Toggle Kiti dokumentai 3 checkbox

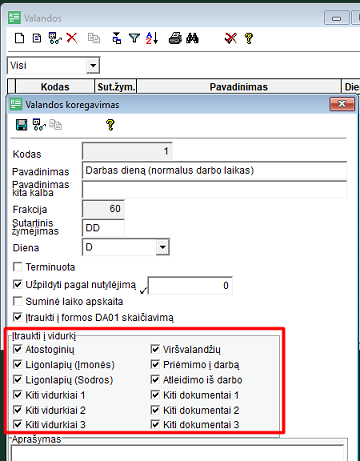(155, 424)
